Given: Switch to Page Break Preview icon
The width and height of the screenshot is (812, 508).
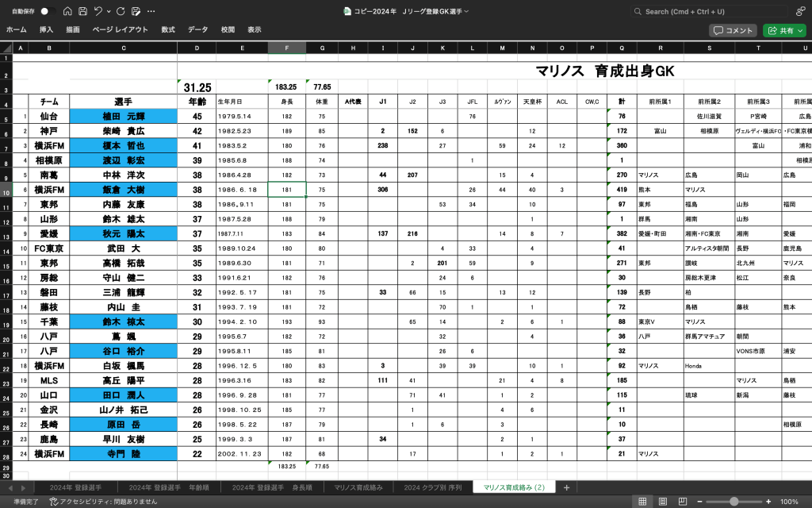Looking at the screenshot, I should pos(682,502).
